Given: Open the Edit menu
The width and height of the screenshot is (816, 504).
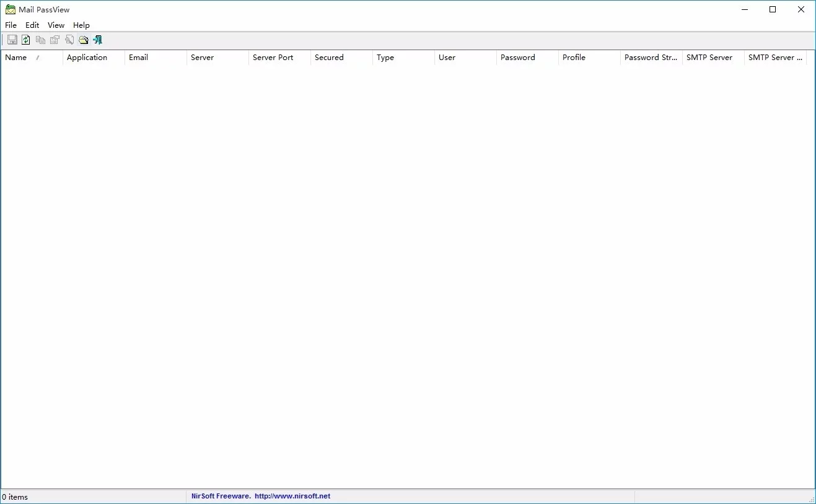Looking at the screenshot, I should point(32,25).
